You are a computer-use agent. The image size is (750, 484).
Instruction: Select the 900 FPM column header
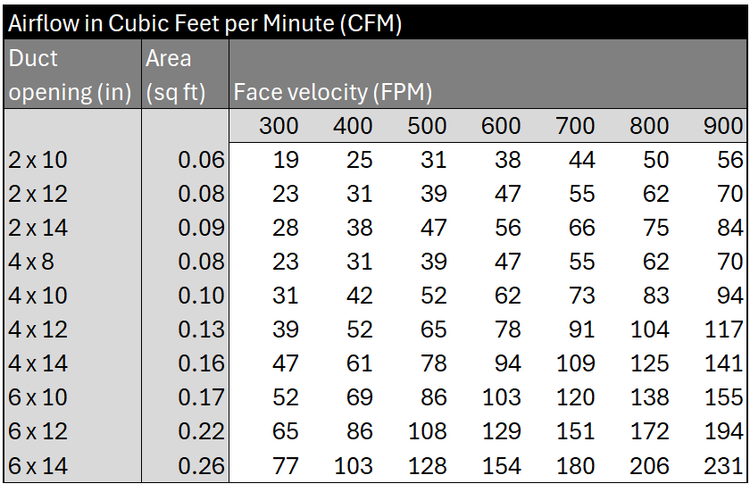tap(723, 126)
